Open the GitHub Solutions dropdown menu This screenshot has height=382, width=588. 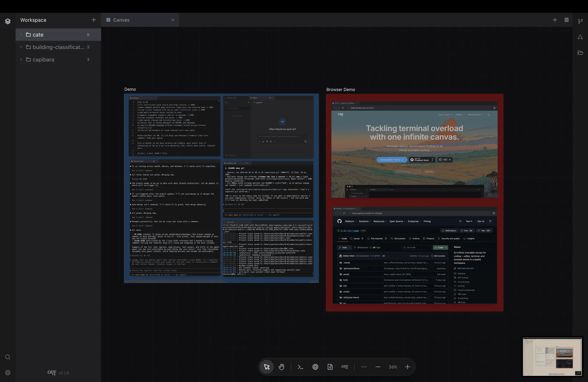(x=365, y=221)
